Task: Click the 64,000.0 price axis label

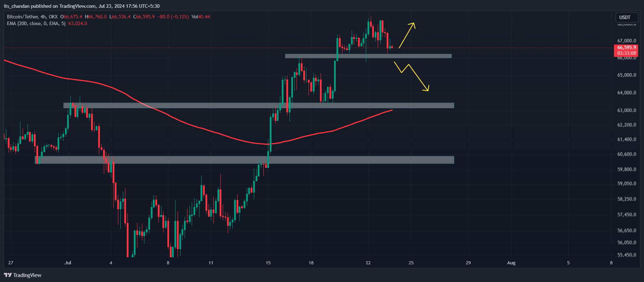Action: (x=626, y=93)
